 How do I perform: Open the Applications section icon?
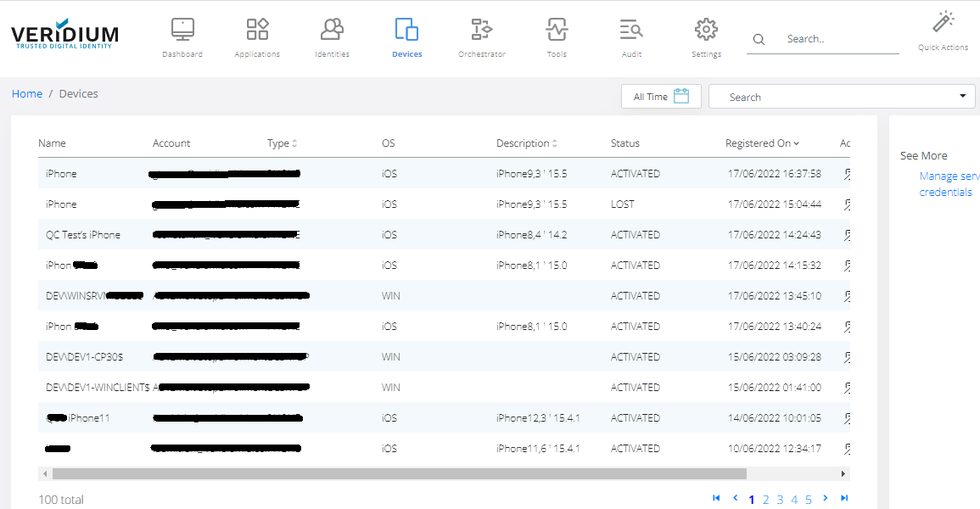257,30
